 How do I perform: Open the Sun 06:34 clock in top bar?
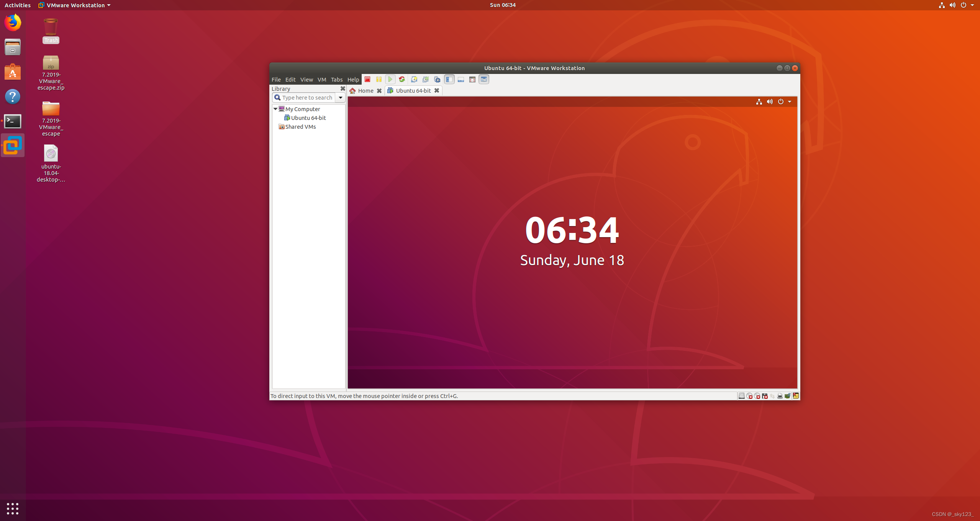503,5
